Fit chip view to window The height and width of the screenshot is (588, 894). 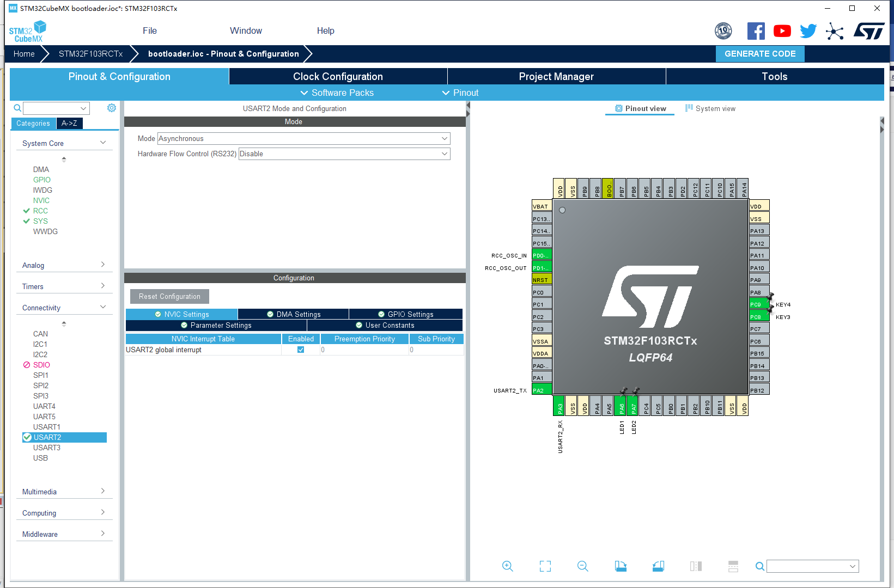pyautogui.click(x=545, y=566)
